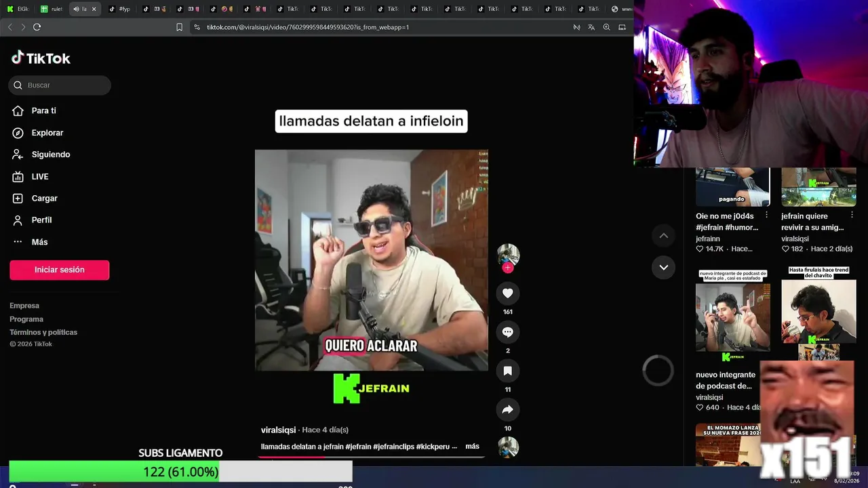Open the viralsiqsi username under video
Image resolution: width=868 pixels, height=488 pixels.
[278, 430]
